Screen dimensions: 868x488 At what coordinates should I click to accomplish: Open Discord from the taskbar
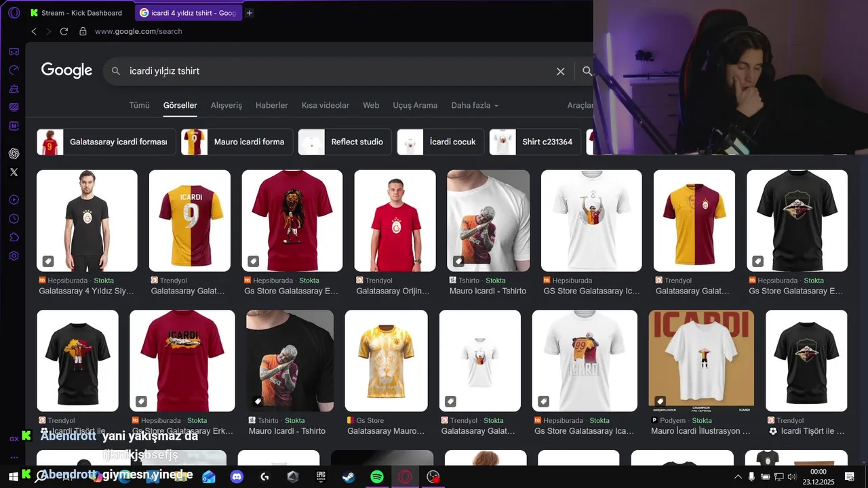pyautogui.click(x=237, y=477)
